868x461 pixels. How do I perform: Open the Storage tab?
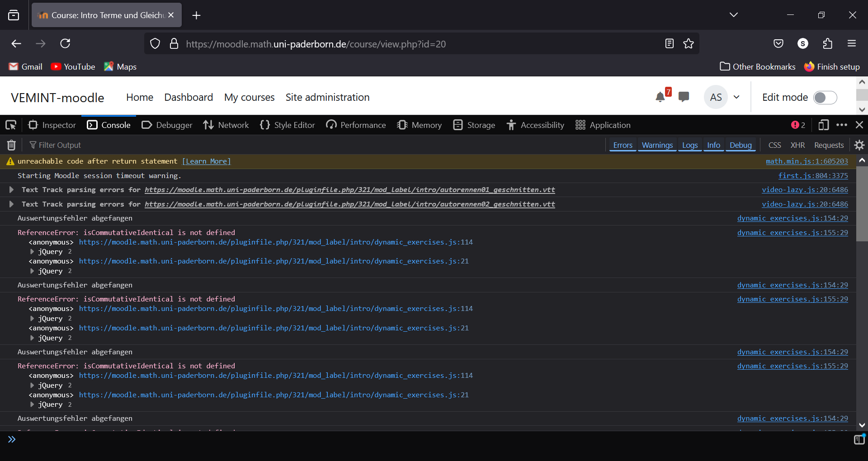[x=474, y=125]
